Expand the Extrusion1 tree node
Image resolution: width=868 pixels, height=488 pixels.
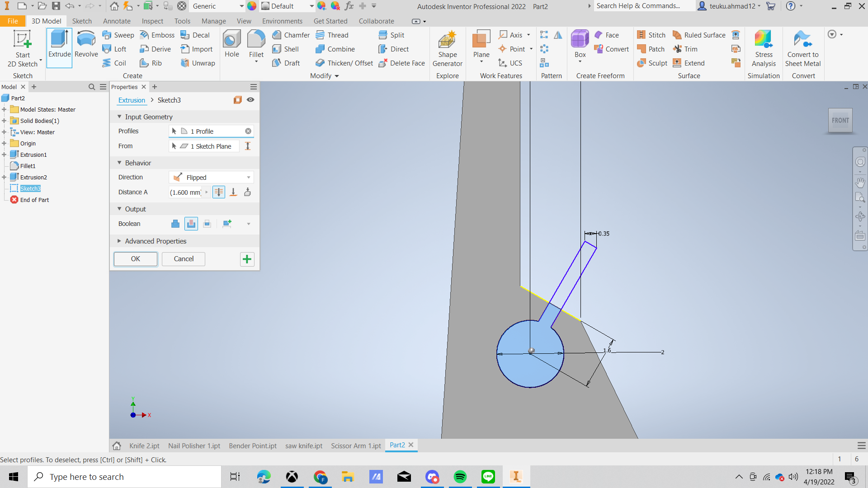(4, 155)
